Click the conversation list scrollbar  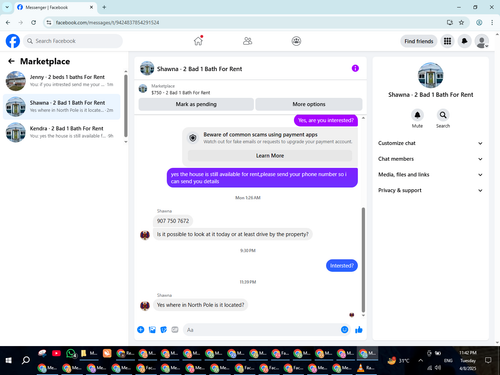(126, 106)
